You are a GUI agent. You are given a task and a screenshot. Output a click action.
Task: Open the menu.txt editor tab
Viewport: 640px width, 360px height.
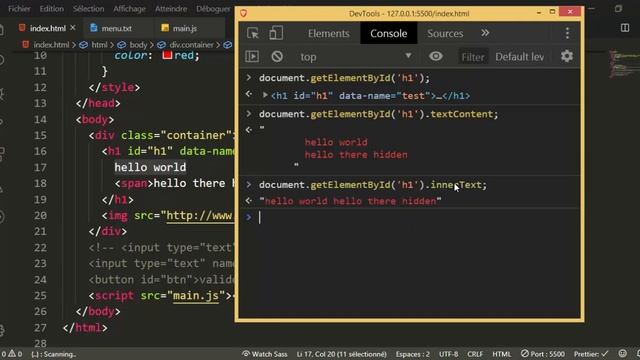(116, 28)
